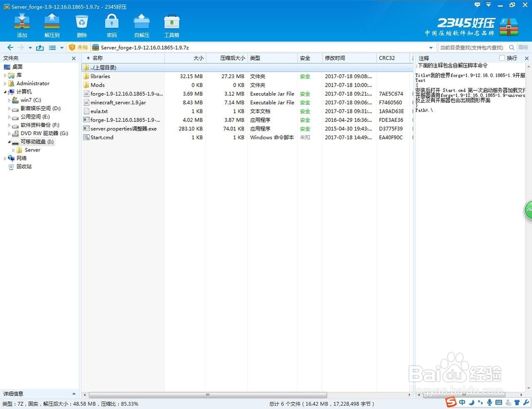Click the 删除 (Delete) recycle icon

(x=82, y=26)
